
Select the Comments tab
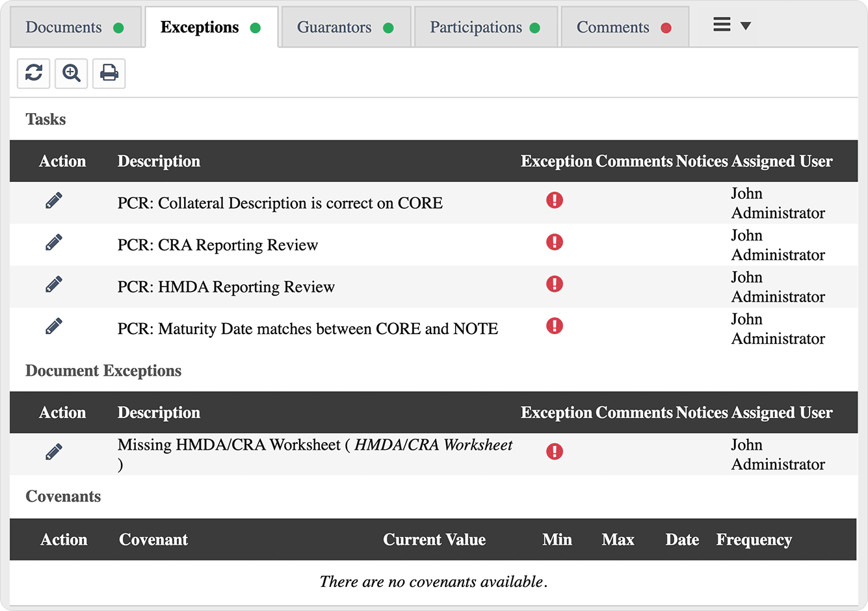(624, 28)
